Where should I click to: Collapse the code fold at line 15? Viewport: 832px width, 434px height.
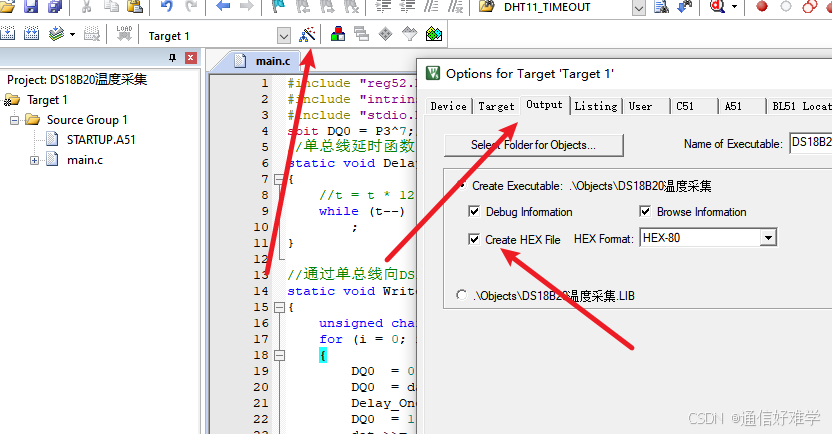point(279,307)
